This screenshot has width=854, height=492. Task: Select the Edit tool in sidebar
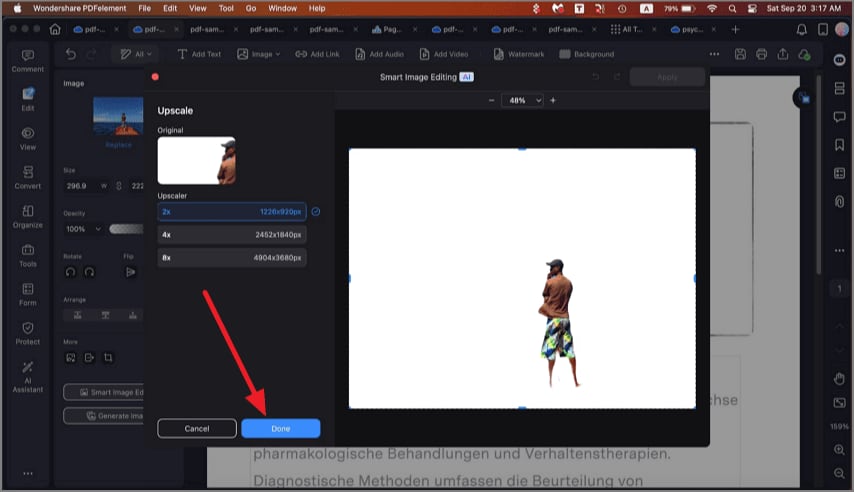[x=28, y=100]
